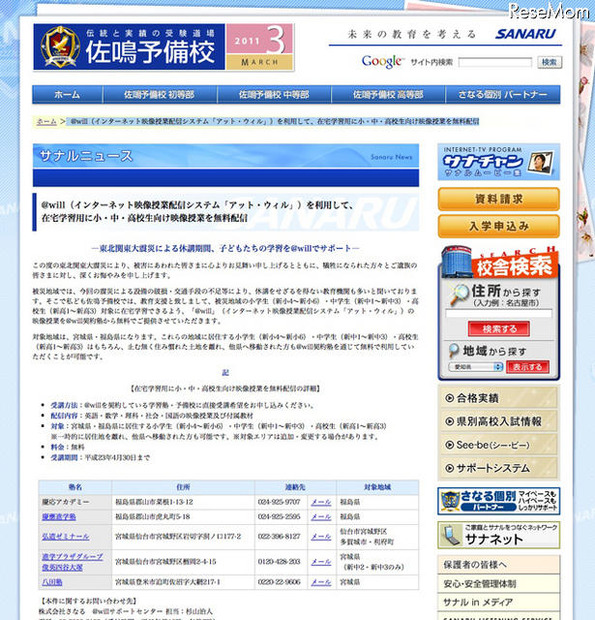595x620 pixels.
Task: Click the SANARU logo in header
Action: point(525,34)
